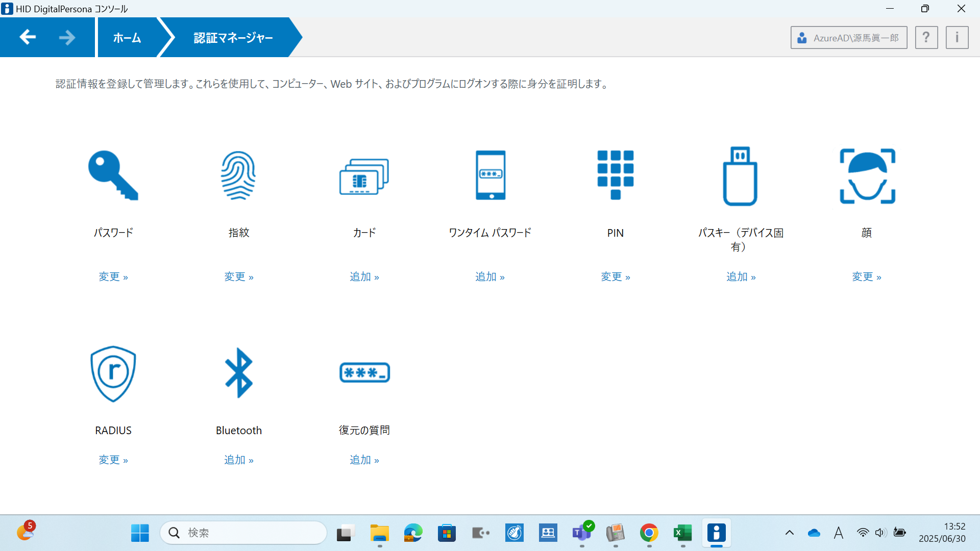Open the fingerprint credential icon
The height and width of the screenshot is (551, 980).
pos(238,176)
